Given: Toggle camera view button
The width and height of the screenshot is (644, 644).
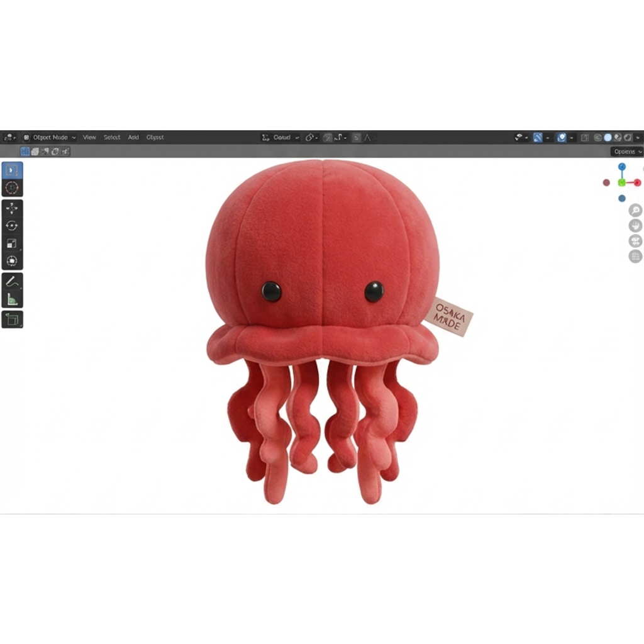Looking at the screenshot, I should (635, 241).
